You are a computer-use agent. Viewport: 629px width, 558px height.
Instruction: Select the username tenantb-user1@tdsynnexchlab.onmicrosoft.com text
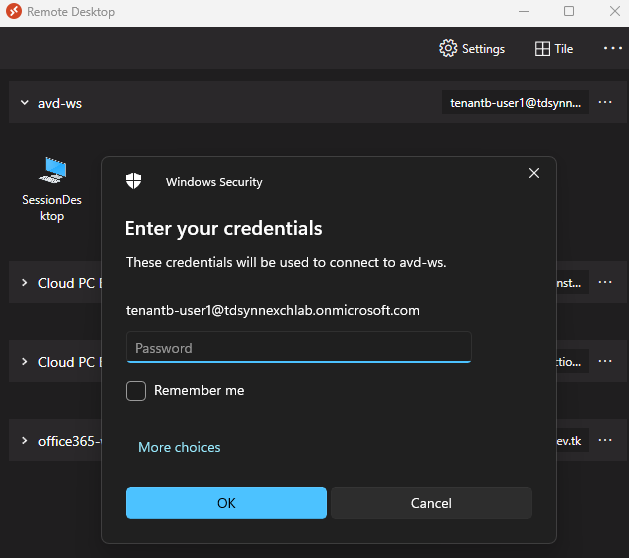click(x=273, y=310)
